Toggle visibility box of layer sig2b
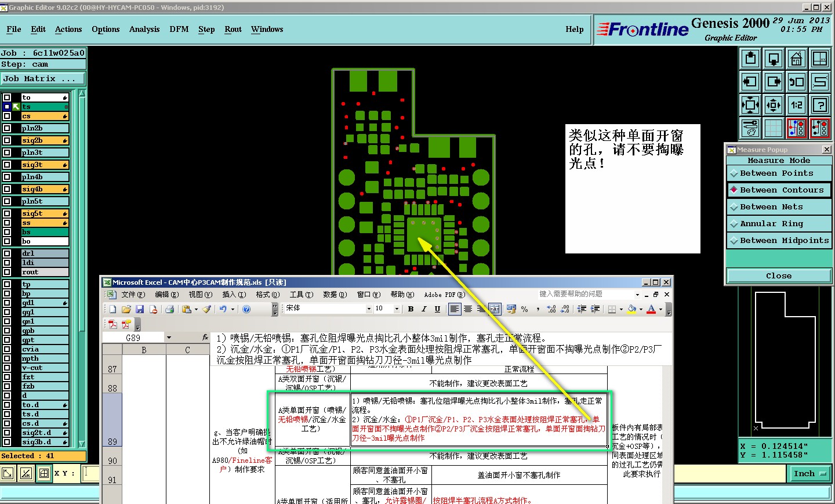Viewport: 835px width, 504px height. coord(7,140)
